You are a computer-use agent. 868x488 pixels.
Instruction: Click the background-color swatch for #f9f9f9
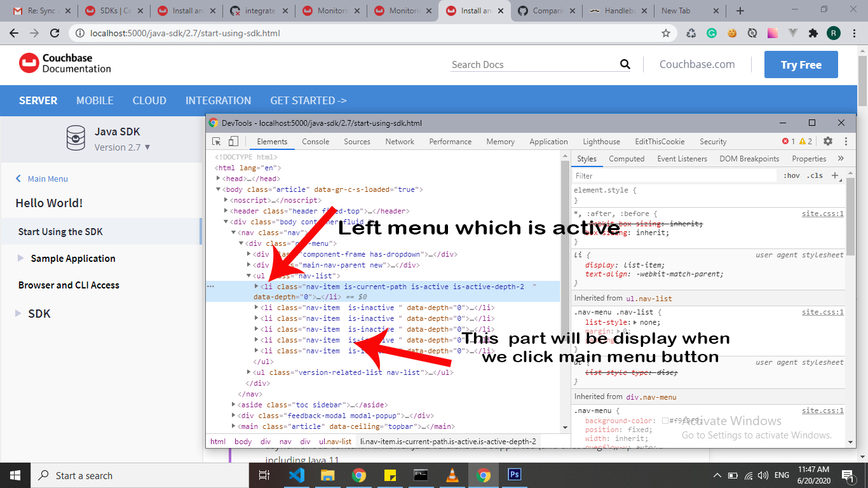(x=665, y=421)
